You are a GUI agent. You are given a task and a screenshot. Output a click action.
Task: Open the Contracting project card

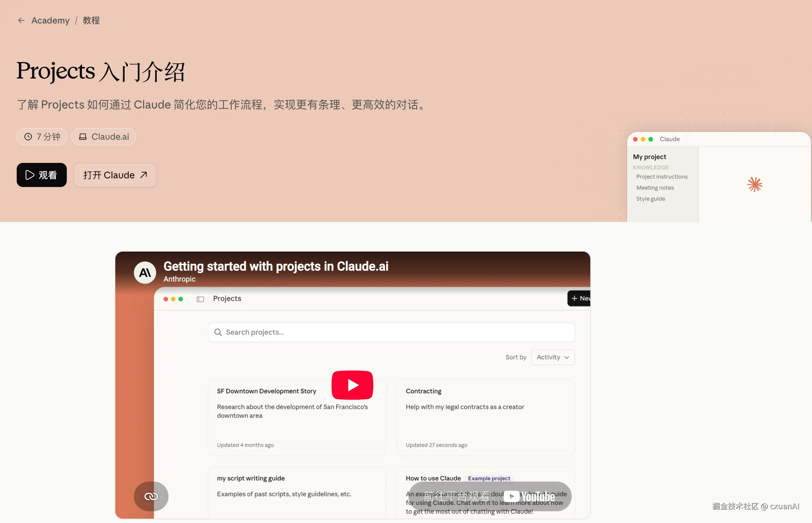pyautogui.click(x=485, y=417)
